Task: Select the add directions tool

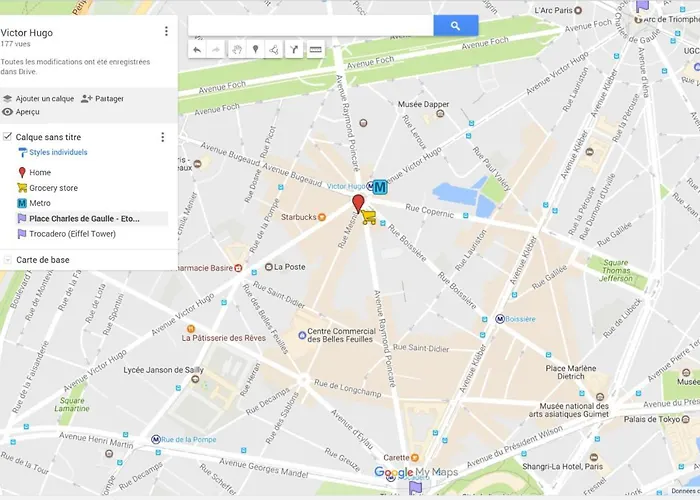Action: coord(294,50)
